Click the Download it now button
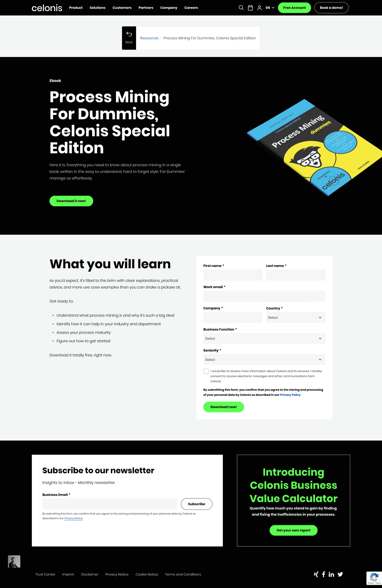Viewport: 382px width, 588px height. point(71,201)
